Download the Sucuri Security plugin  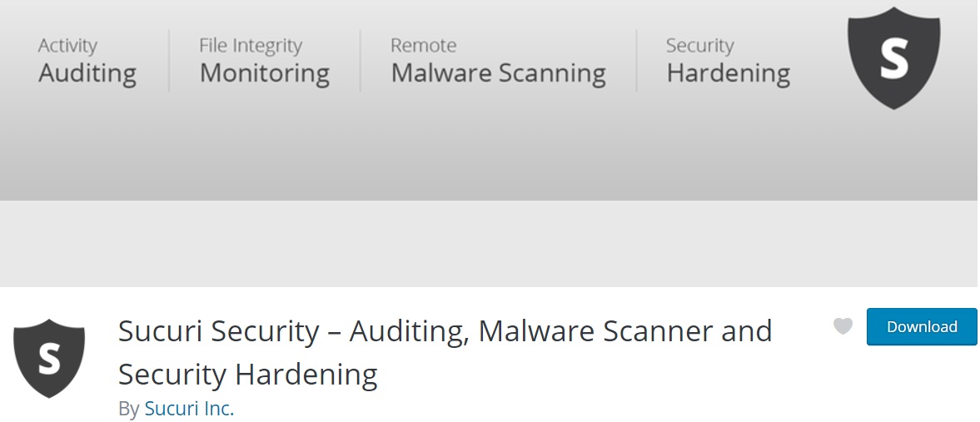coord(922,326)
